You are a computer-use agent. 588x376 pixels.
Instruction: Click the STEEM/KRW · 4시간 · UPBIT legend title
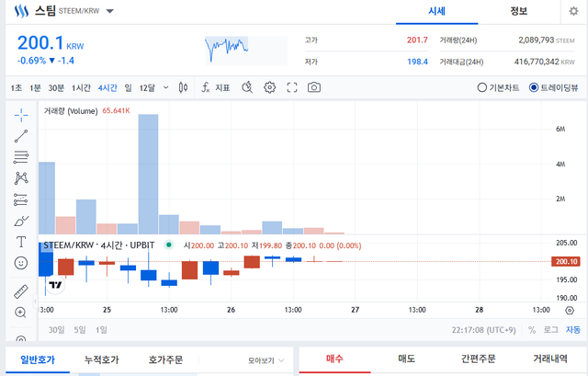tap(99, 245)
